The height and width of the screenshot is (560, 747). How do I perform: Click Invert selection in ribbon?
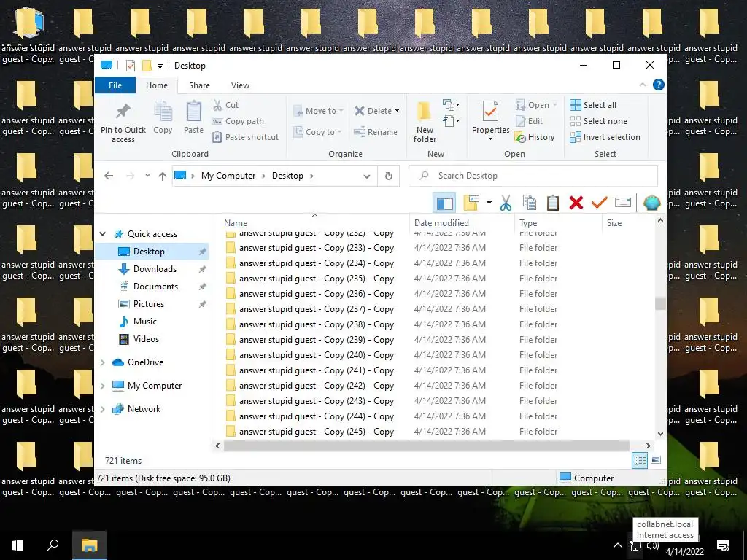click(605, 137)
